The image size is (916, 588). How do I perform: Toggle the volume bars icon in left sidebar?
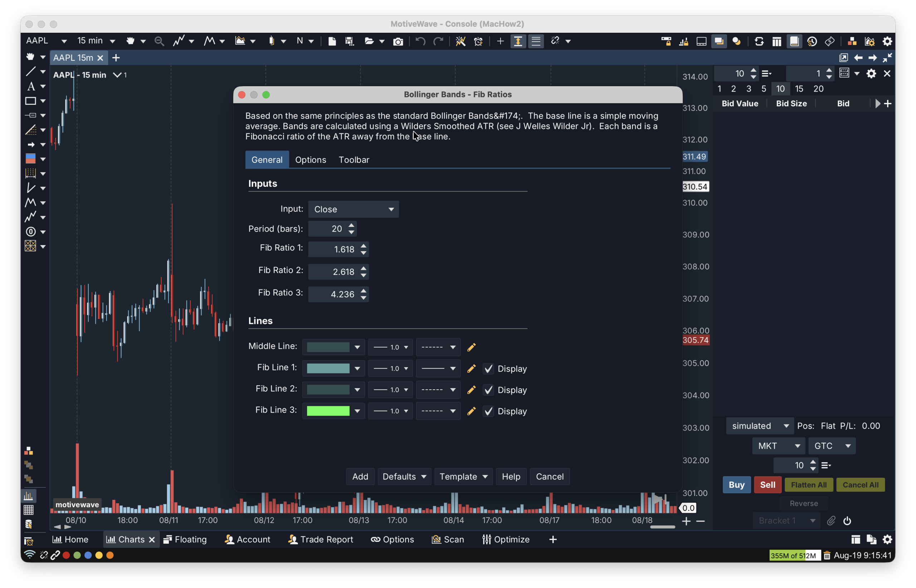tap(29, 496)
